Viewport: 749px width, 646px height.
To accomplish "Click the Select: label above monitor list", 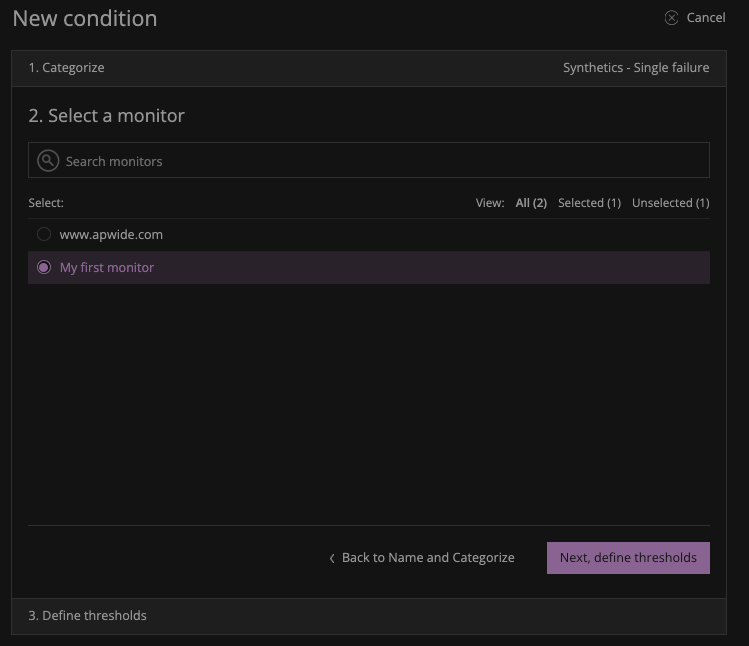I will (x=46, y=203).
